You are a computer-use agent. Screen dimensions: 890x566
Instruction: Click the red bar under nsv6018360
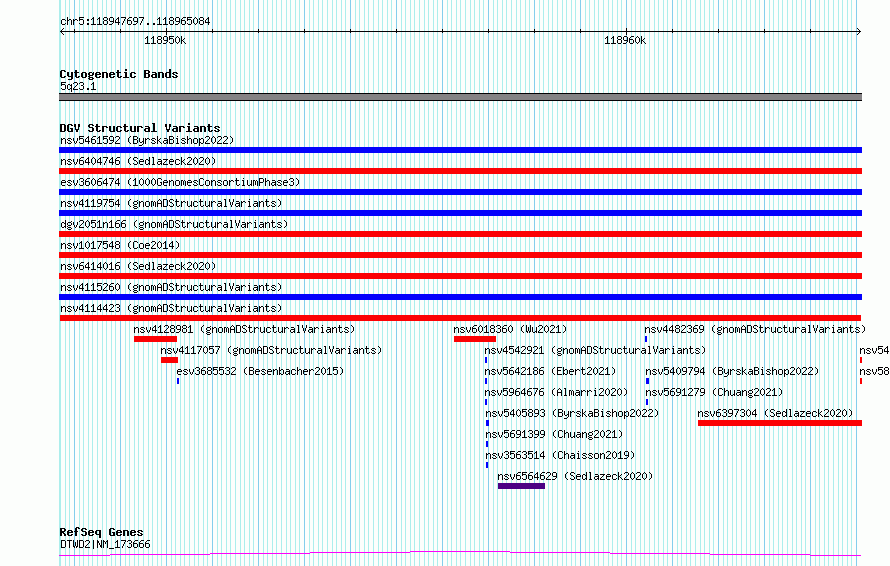click(475, 339)
